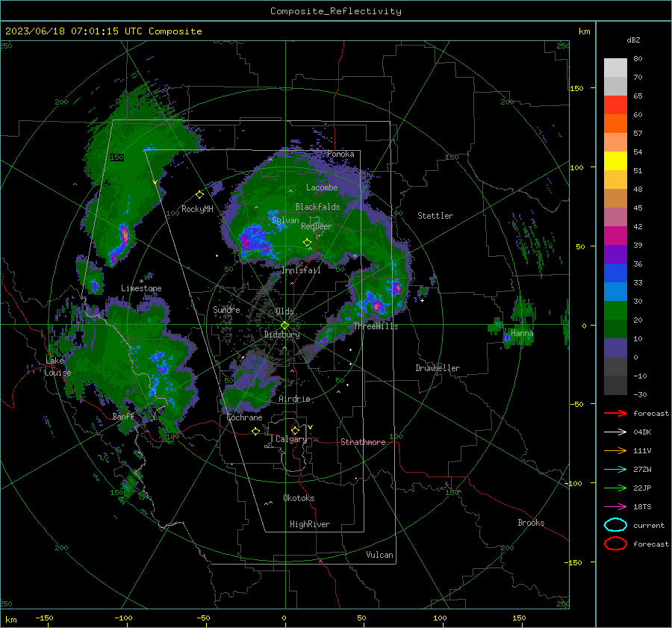Click the Cochrane label
The width and height of the screenshot is (672, 628).
click(x=244, y=417)
